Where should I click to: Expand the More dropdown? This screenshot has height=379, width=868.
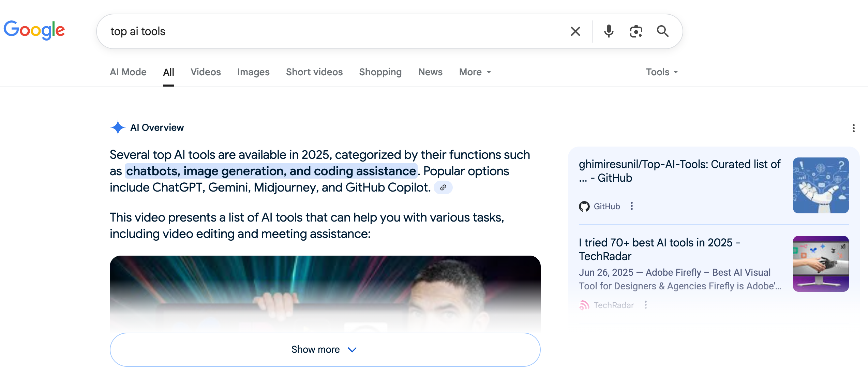coord(475,72)
